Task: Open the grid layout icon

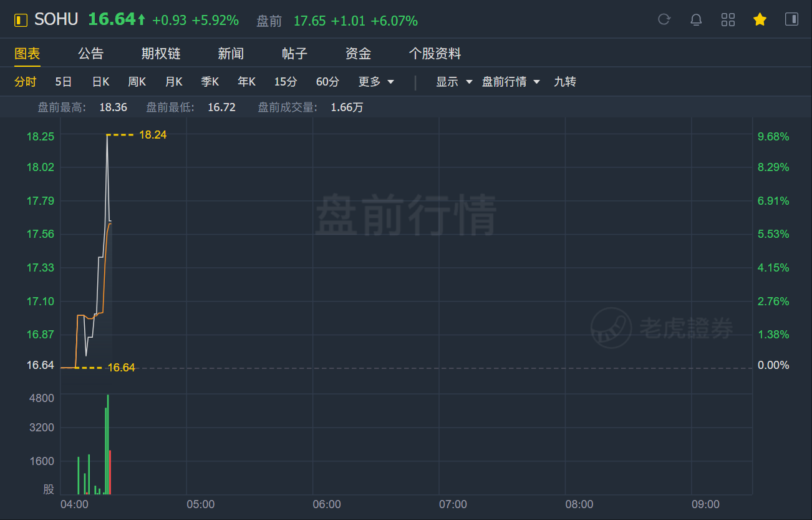Action: click(x=728, y=19)
